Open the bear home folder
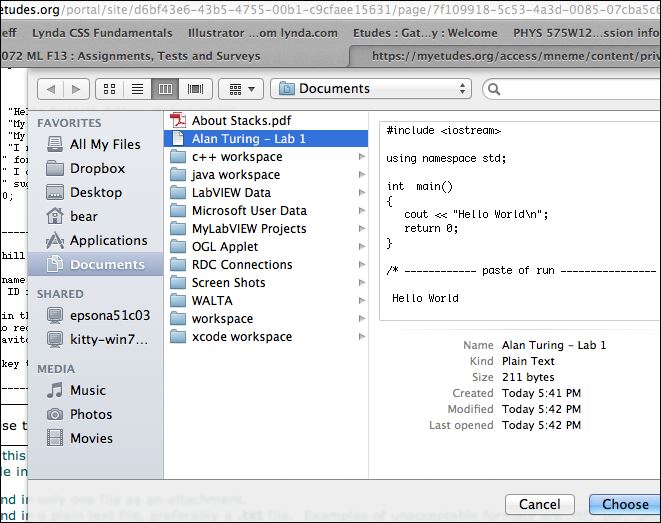 pos(96,217)
